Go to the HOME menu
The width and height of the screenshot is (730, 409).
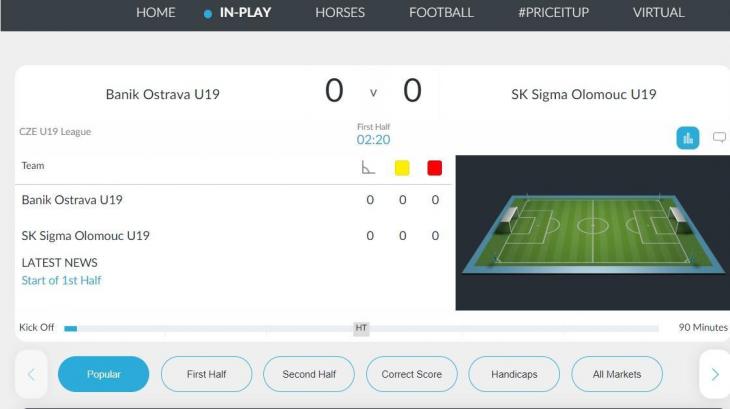click(155, 13)
